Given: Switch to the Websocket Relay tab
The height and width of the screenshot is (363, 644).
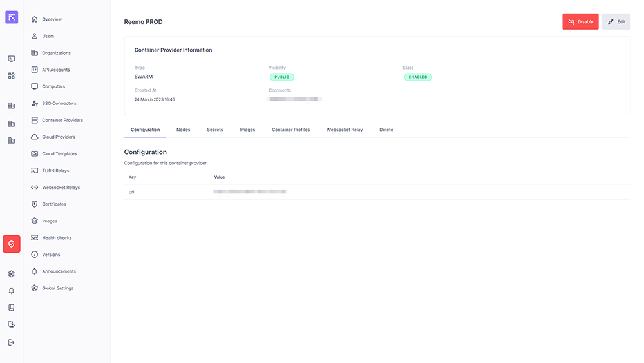Looking at the screenshot, I should click(x=345, y=130).
